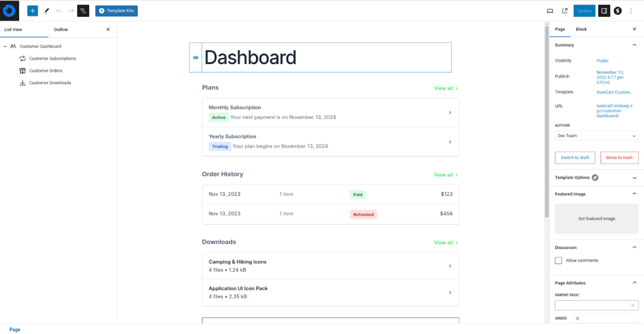Image resolution: width=644 pixels, height=334 pixels.
Task: Select the pen Tools icon
Action: coord(47,11)
